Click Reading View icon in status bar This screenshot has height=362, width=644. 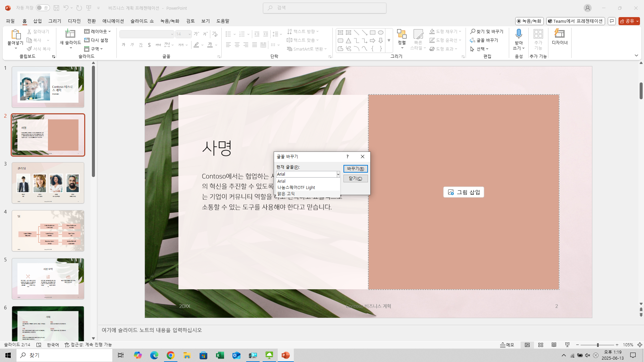554,345
